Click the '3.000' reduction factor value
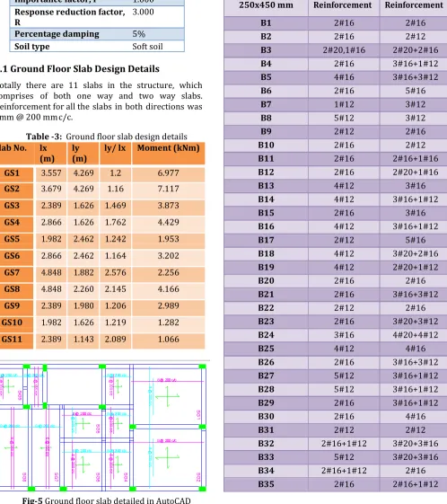Image resolution: width=447 pixels, height=504 pixels. click(x=143, y=13)
